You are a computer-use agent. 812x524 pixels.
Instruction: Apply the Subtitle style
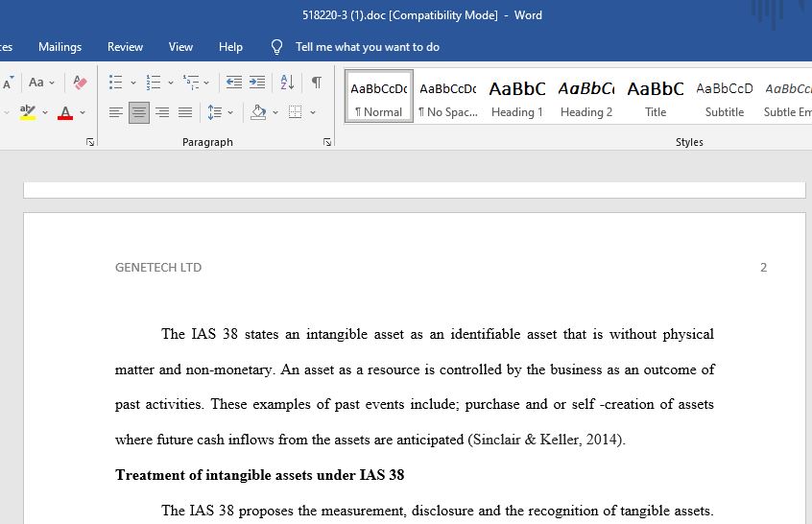(725, 96)
